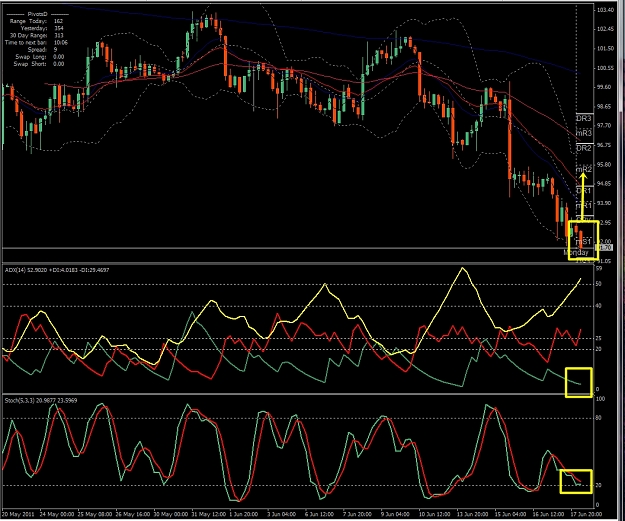
Task: Click 93.90 on the price scale
Action: (606, 203)
